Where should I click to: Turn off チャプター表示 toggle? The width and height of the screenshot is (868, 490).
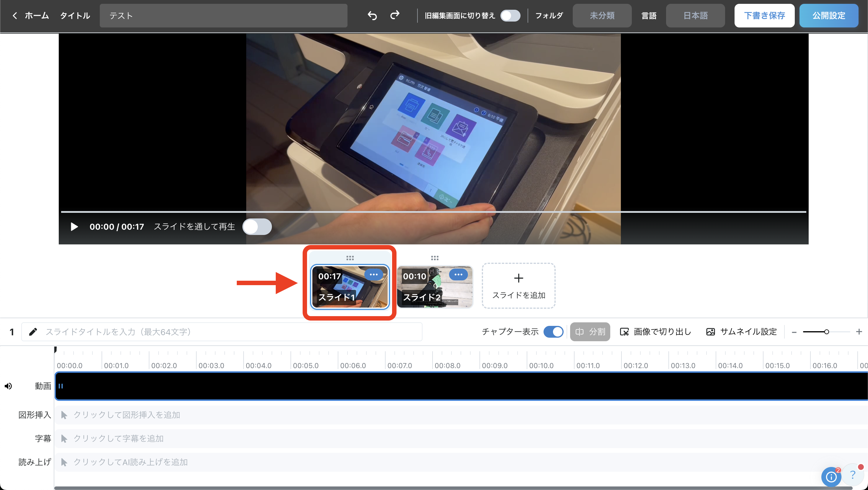click(553, 332)
